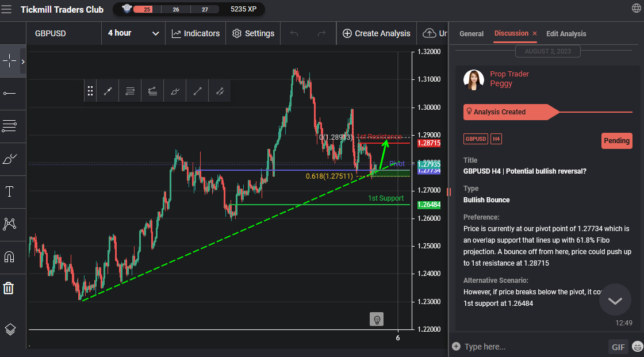The height and width of the screenshot is (357, 644).
Task: Click Create Analysis button
Action: pyautogui.click(x=376, y=33)
